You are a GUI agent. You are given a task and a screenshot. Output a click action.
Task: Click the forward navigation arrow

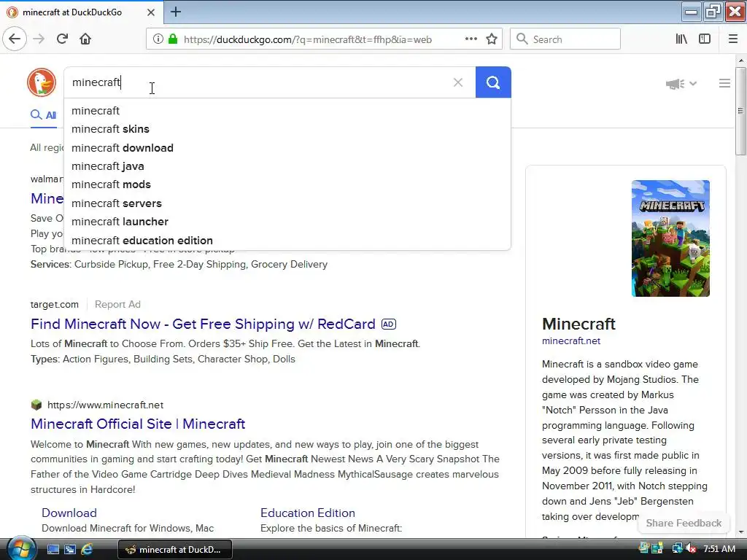tap(39, 39)
